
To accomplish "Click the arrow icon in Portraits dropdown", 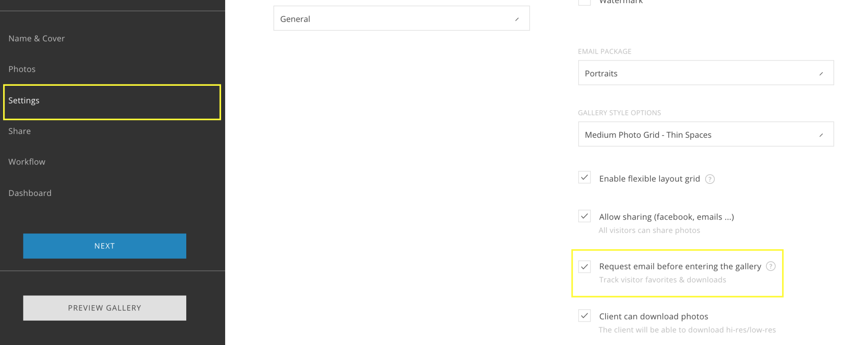I will click(821, 73).
